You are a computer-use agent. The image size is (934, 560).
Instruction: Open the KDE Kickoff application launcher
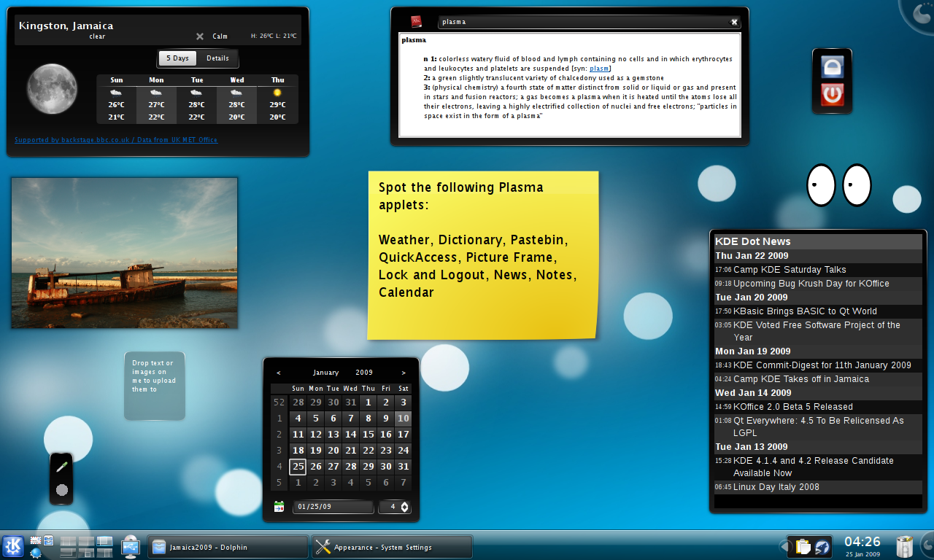(x=13, y=546)
